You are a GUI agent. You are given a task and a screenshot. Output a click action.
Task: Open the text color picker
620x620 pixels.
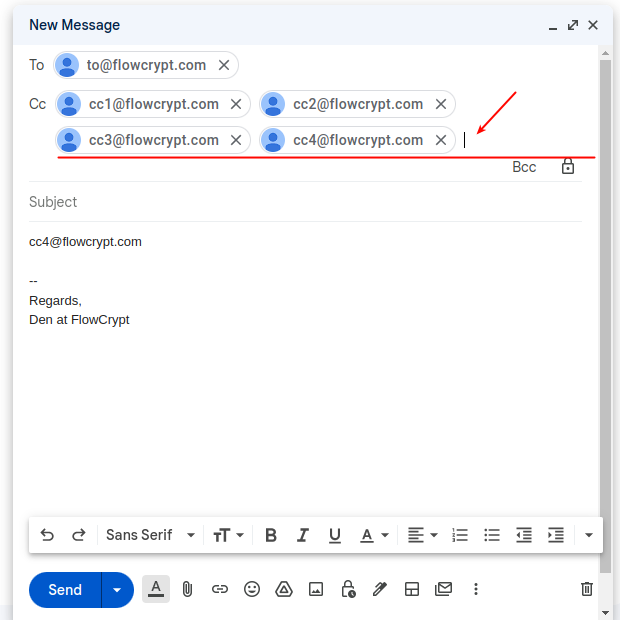[x=374, y=535]
